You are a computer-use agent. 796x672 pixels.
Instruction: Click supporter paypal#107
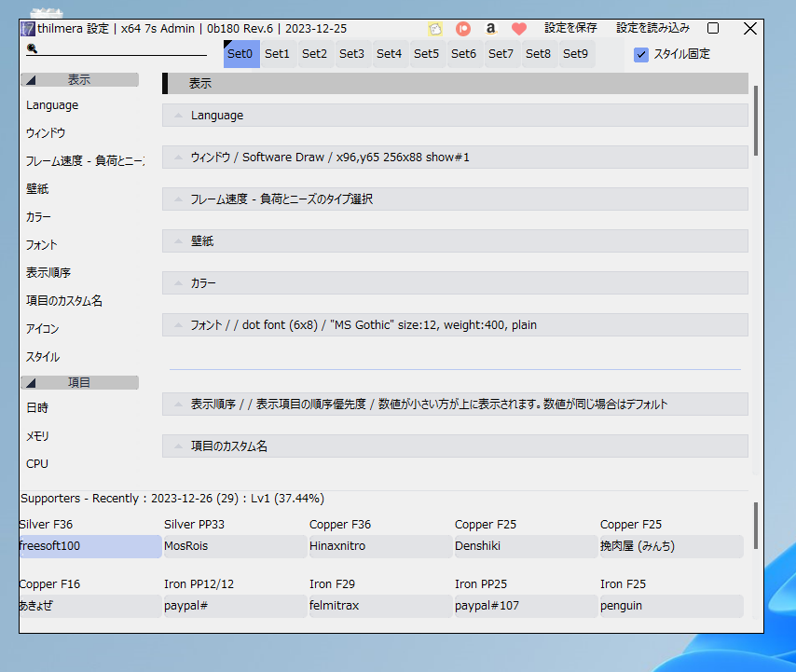[x=526, y=606]
